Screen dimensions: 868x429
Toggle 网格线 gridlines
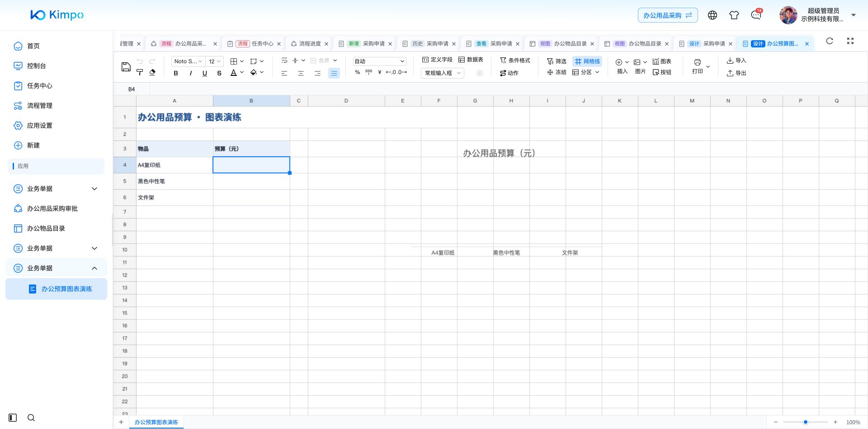[x=587, y=61]
